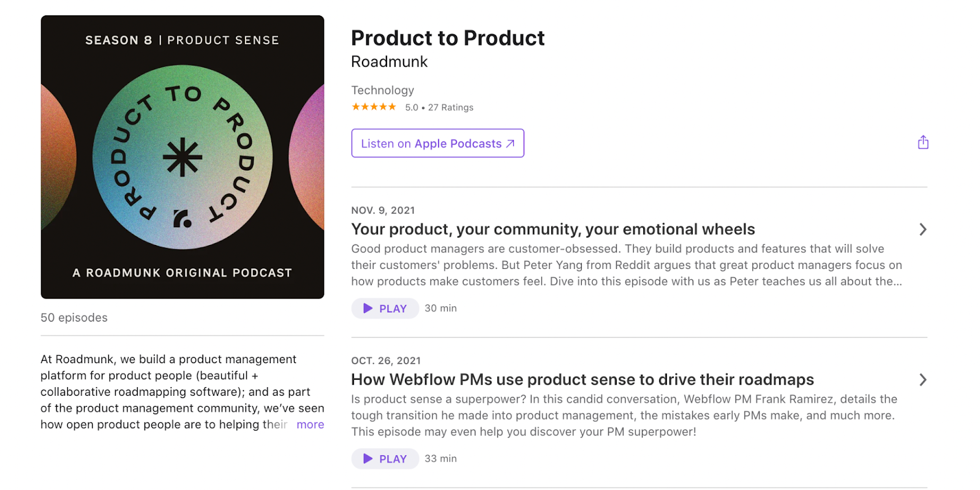Expand the Webflow PMs episode chevron

point(922,380)
